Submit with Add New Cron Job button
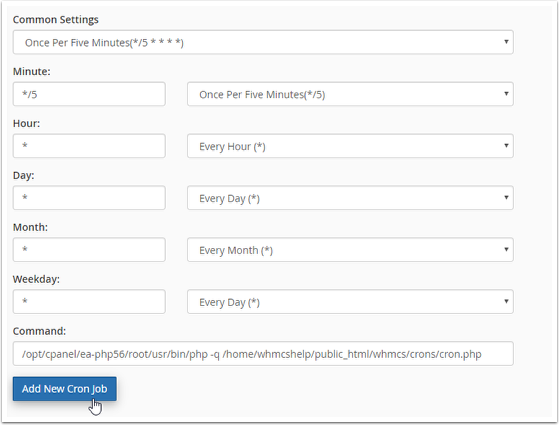 click(x=65, y=389)
